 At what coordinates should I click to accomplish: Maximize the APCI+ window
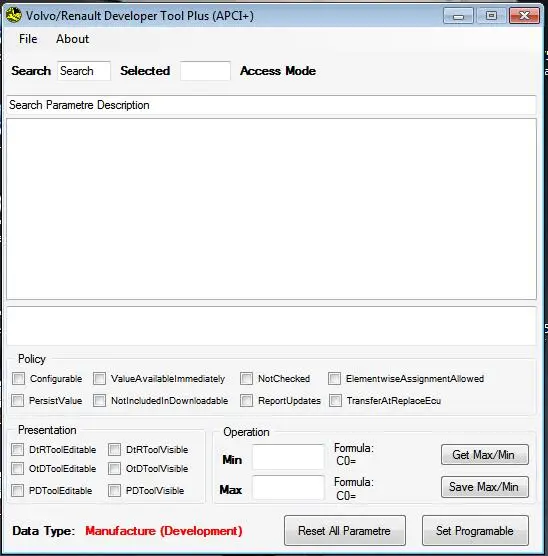(491, 16)
